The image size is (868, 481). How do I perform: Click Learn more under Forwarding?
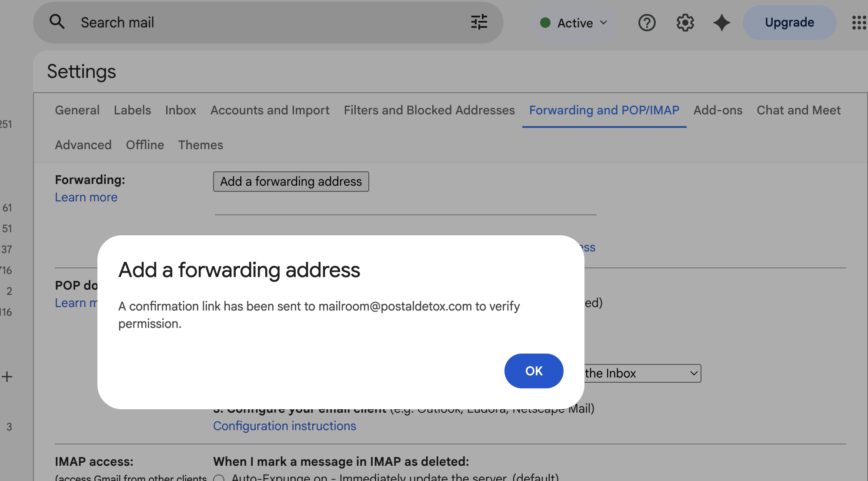(86, 197)
